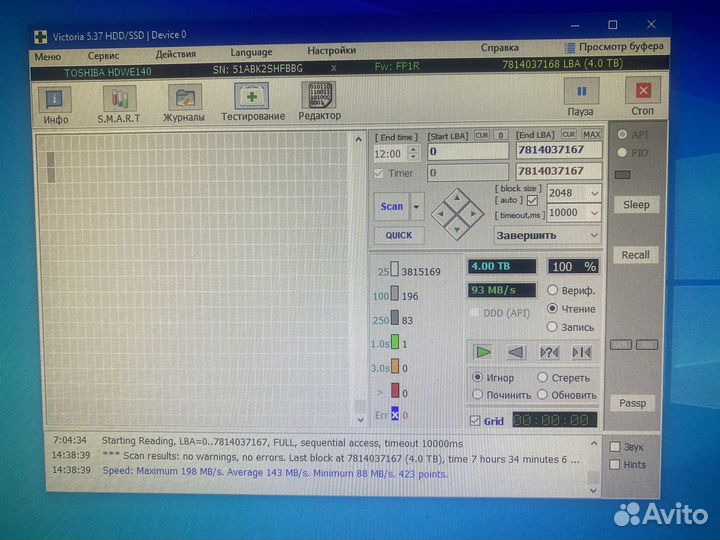
Task: Click the Просмотр буфера icon
Action: 570,47
